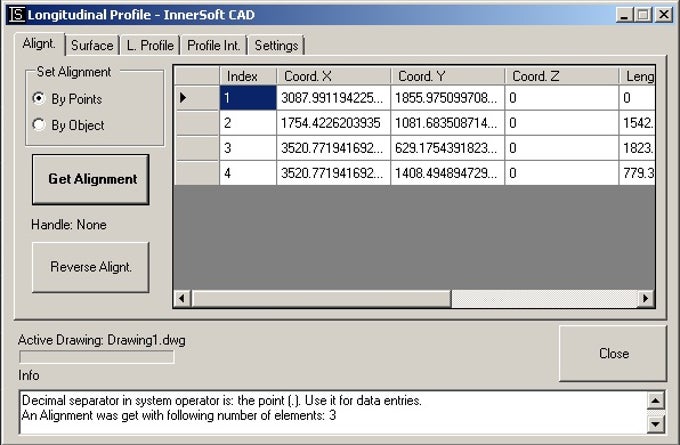Screen dimensions: 680x445
Task: Click the large Close button
Action: tap(613, 353)
